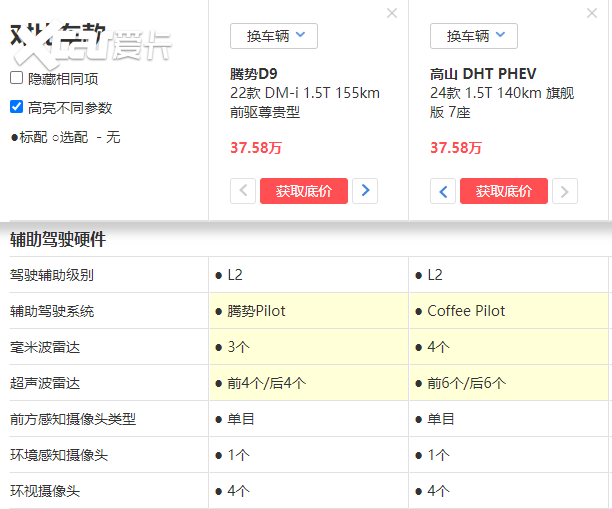Click right arrow under 腾势D9

[x=365, y=191]
